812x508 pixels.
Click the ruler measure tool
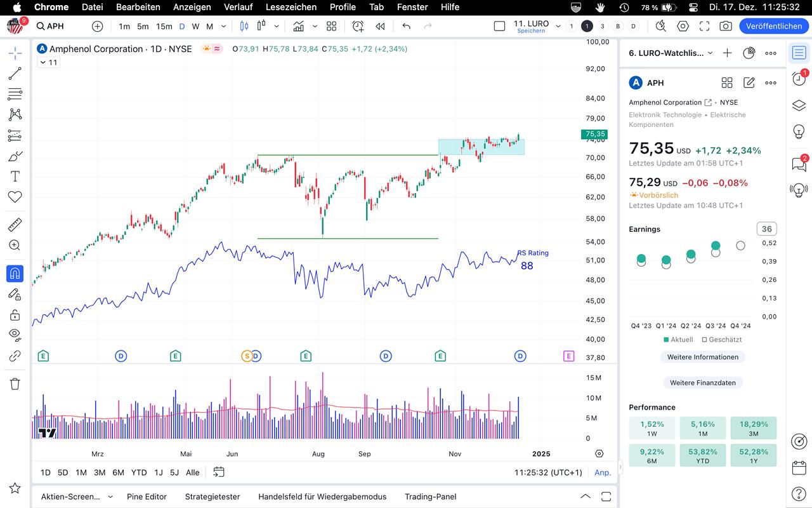tap(15, 225)
